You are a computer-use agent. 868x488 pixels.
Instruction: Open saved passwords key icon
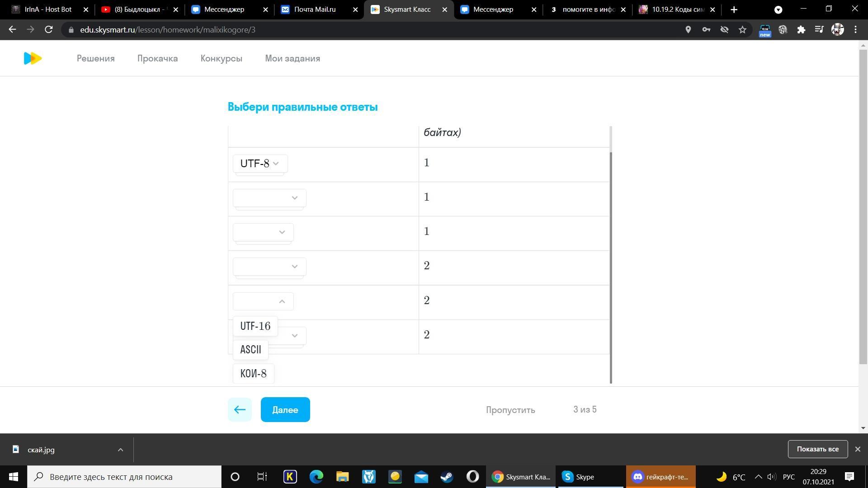pos(706,30)
